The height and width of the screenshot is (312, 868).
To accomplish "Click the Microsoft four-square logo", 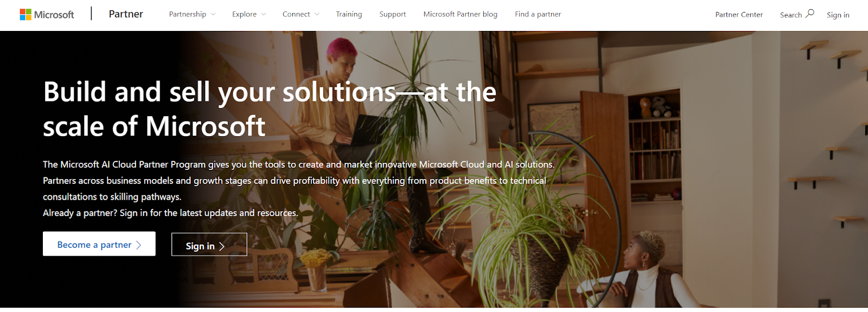I will tap(25, 15).
